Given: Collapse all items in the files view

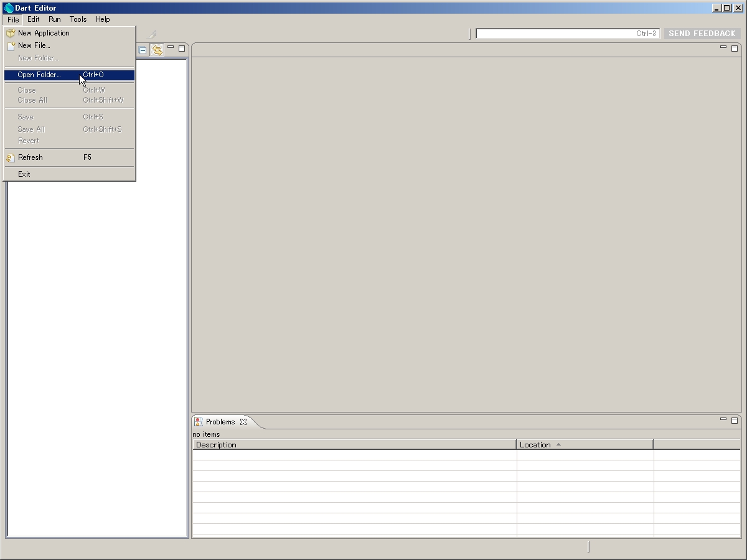Looking at the screenshot, I should 143,50.
